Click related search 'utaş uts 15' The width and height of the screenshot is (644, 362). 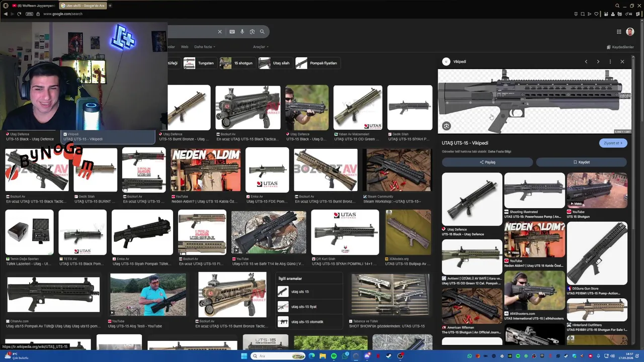[309, 292]
